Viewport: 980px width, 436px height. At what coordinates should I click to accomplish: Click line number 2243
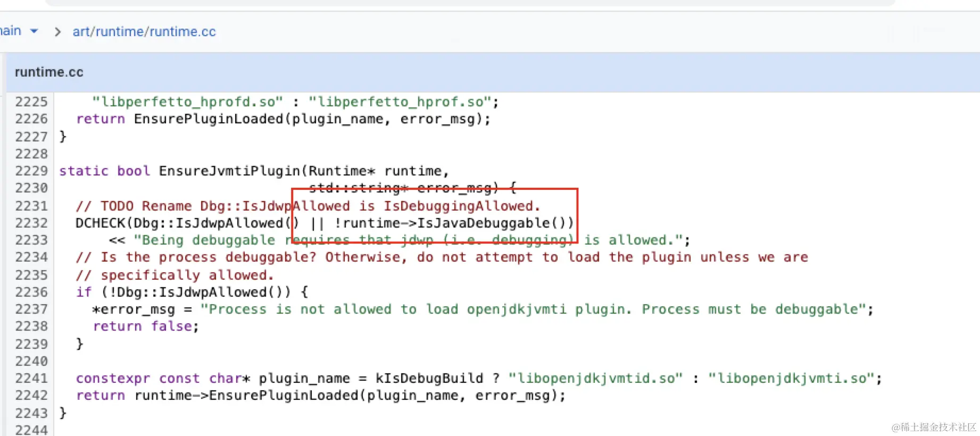31,413
